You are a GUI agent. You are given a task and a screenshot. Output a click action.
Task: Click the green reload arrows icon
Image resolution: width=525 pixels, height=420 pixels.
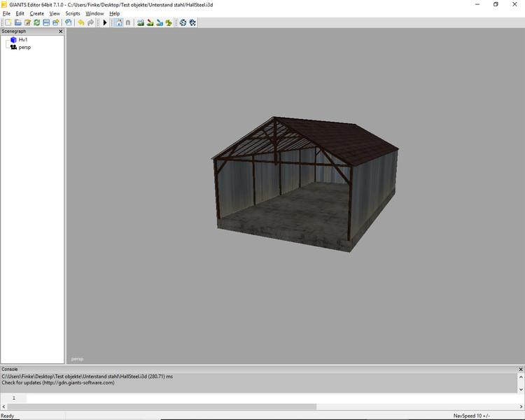36,22
